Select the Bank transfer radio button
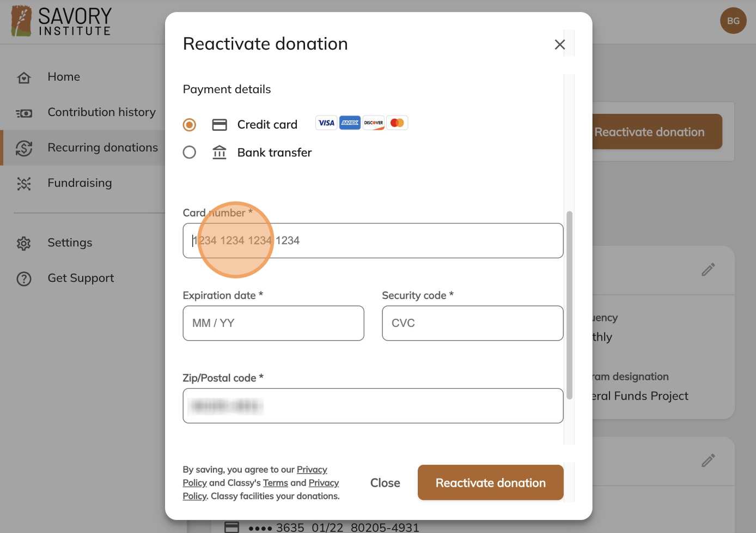Image resolution: width=756 pixels, height=533 pixels. pos(190,152)
